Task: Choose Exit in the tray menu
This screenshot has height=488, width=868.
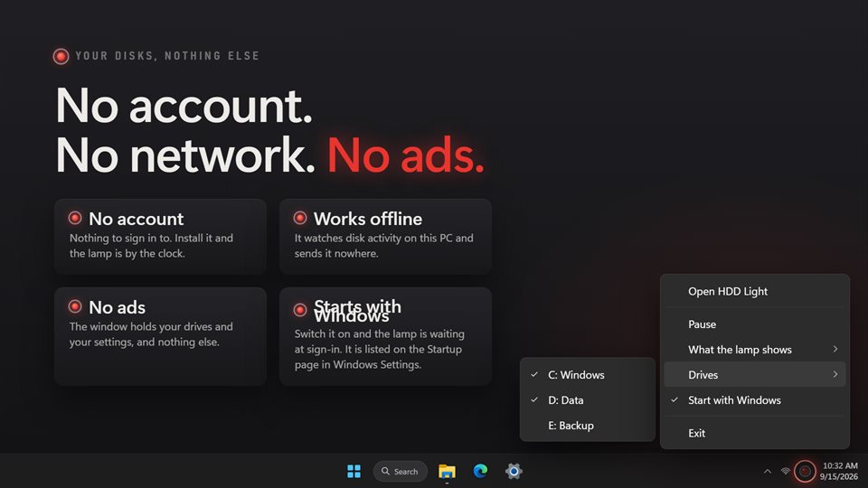Action: coord(754,433)
